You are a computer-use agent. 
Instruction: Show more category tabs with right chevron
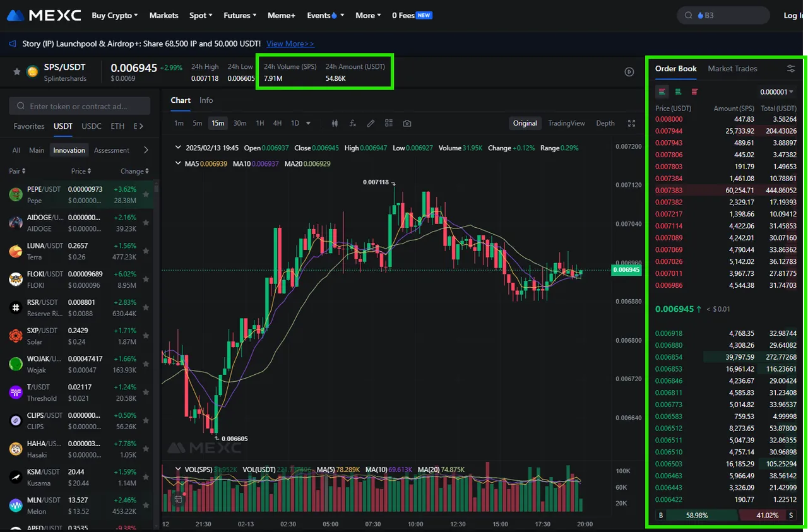(146, 150)
